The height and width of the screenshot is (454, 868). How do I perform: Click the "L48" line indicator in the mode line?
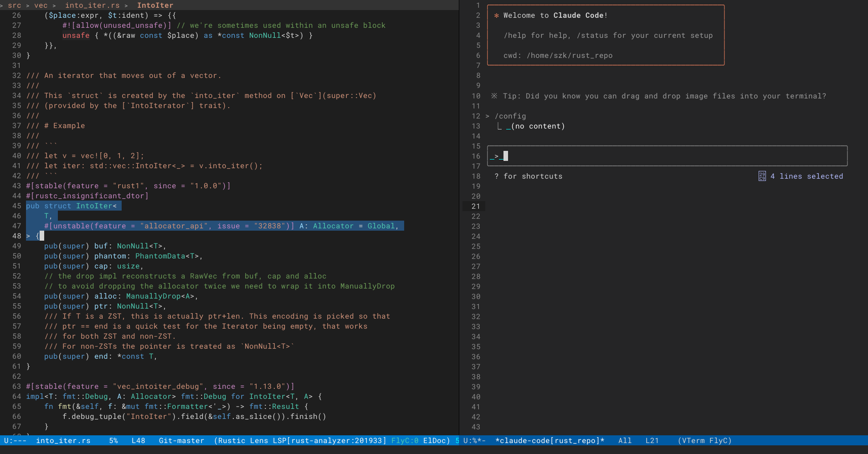coord(138,441)
